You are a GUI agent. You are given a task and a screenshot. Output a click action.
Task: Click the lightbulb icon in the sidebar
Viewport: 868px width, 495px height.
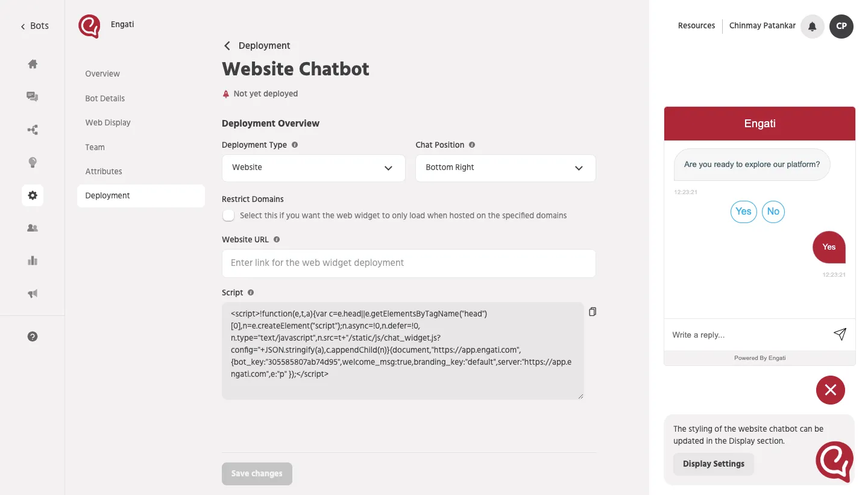[x=33, y=162]
